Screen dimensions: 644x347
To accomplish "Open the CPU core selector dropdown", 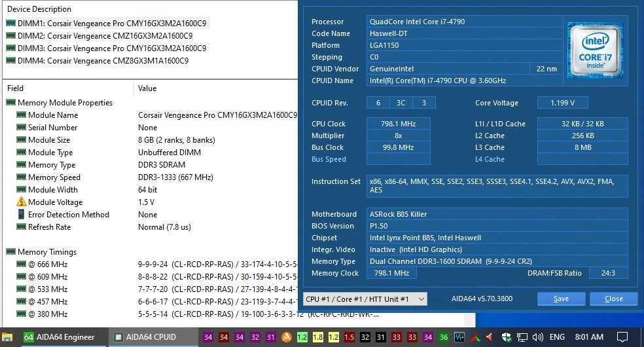I will [x=365, y=299].
